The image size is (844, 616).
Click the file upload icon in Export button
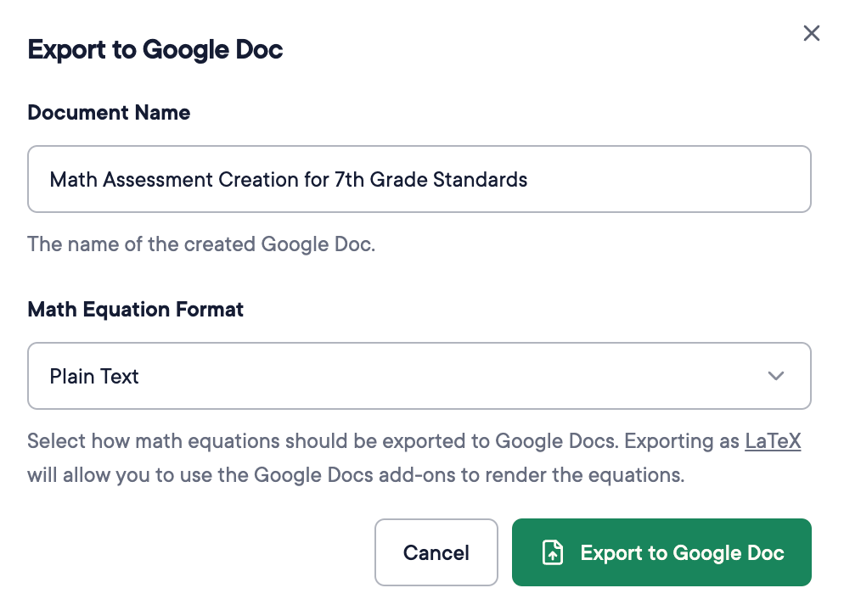click(553, 552)
